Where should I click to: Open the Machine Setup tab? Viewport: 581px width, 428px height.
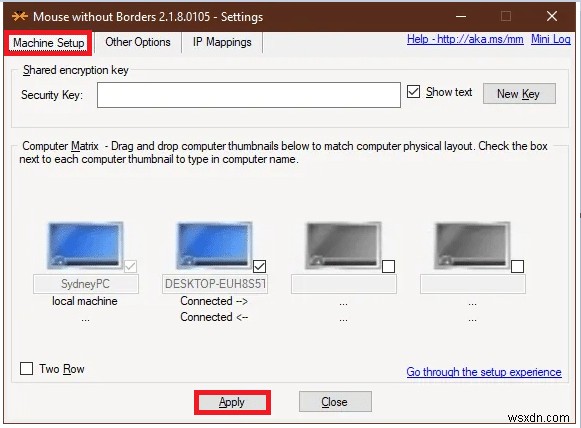49,43
